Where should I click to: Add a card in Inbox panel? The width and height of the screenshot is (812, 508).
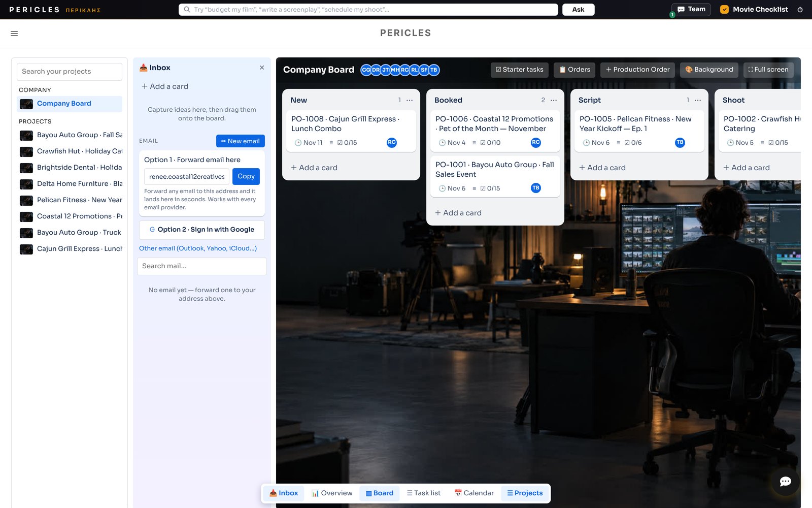[165, 86]
